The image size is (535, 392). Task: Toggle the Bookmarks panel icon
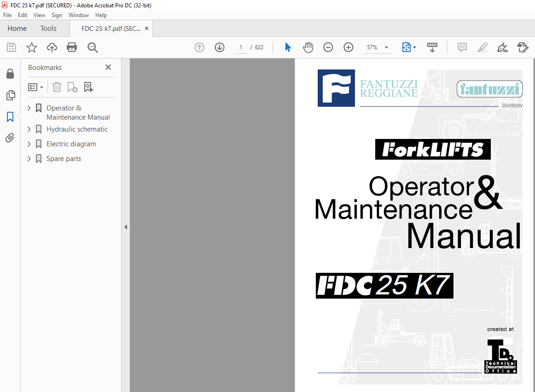[10, 117]
